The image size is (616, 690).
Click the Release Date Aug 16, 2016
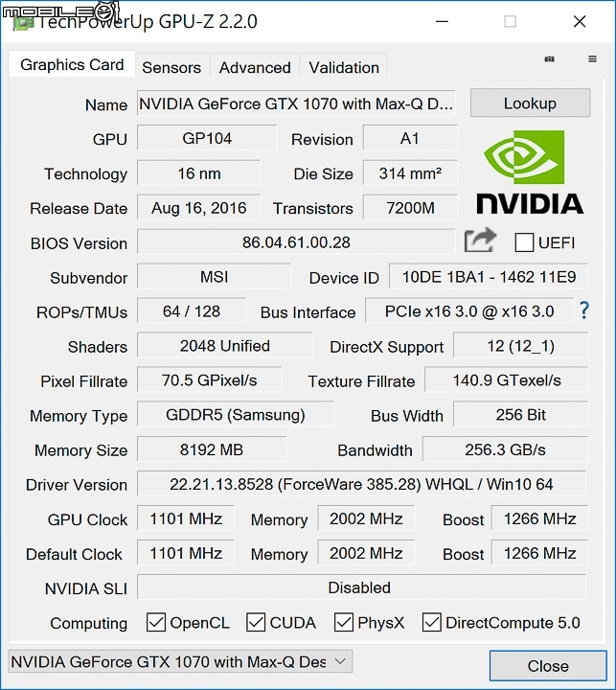(199, 208)
